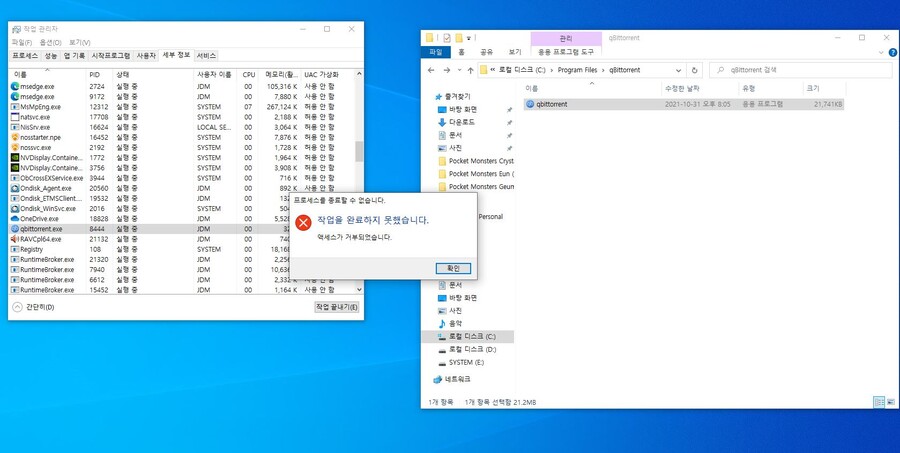The height and width of the screenshot is (453, 900).
Task: Click the 다운로드 quick access folder
Action: (x=462, y=122)
